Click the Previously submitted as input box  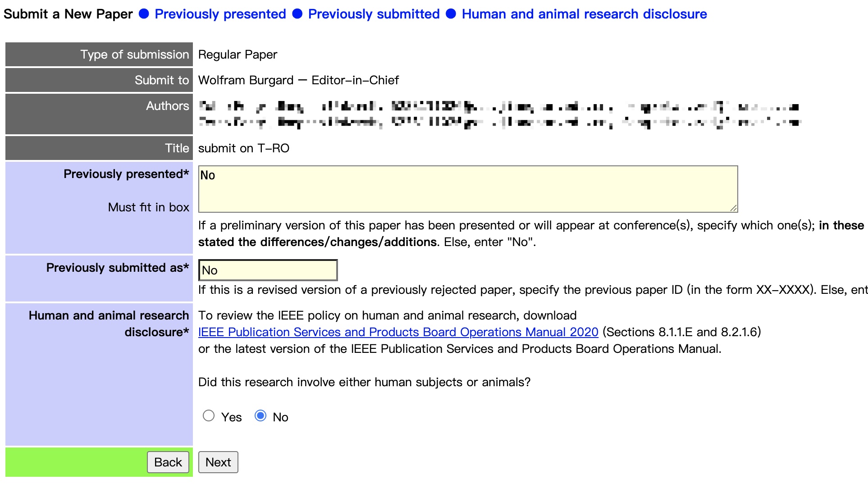coord(268,270)
